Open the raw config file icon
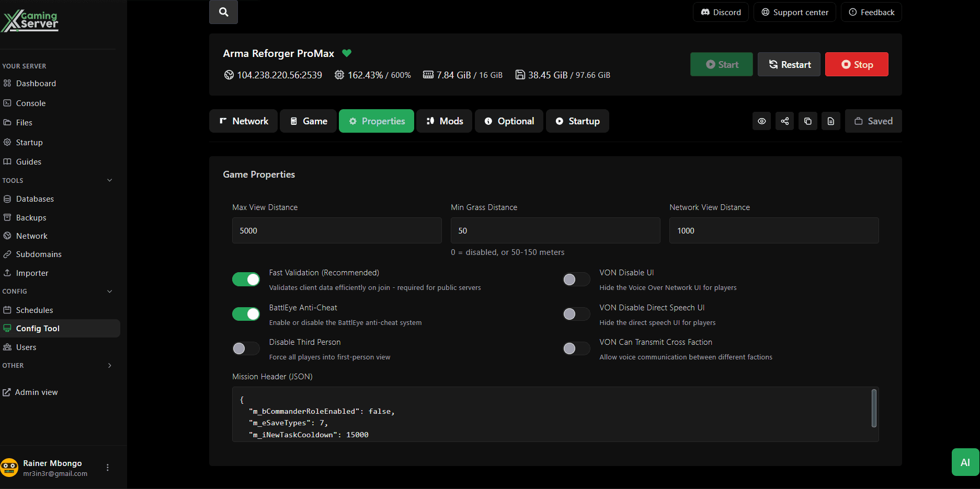This screenshot has height=489, width=980. 831,121
